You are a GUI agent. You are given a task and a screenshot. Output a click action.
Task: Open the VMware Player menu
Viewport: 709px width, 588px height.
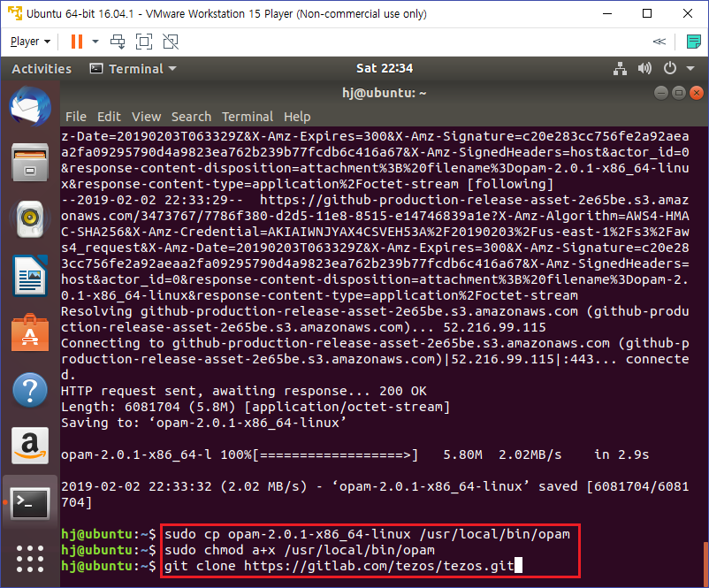pos(30,42)
